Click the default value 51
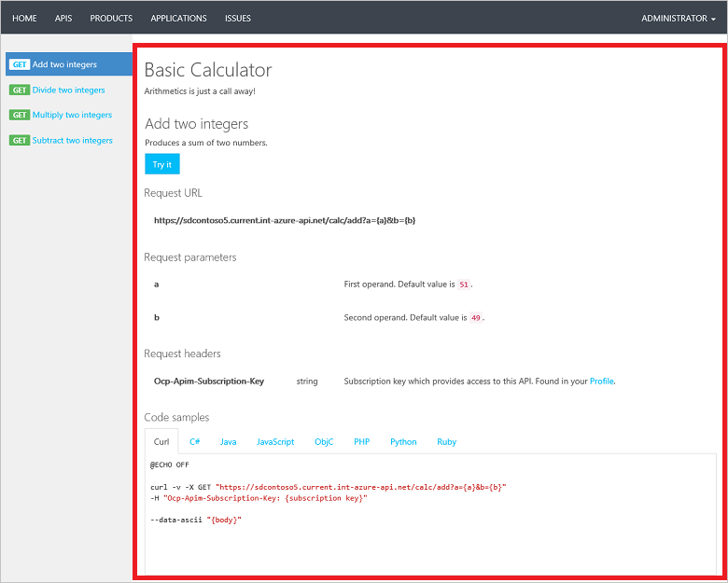The height and width of the screenshot is (583, 728). pyautogui.click(x=464, y=285)
